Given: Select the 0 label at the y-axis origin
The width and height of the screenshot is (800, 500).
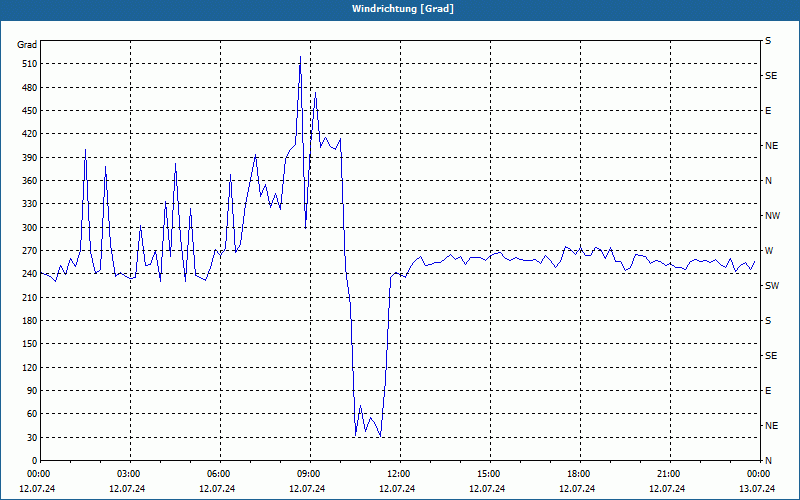Looking at the screenshot, I should click(x=34, y=461).
